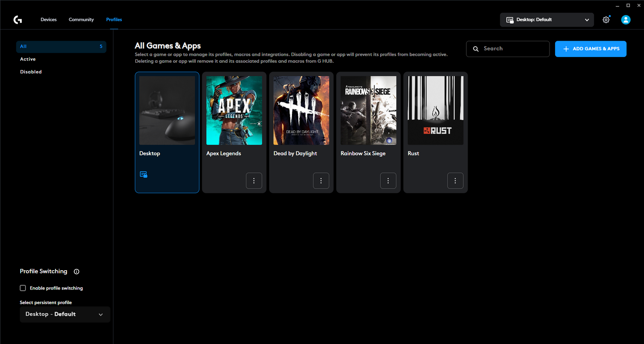Click the All Games & Apps heading

pos(168,45)
